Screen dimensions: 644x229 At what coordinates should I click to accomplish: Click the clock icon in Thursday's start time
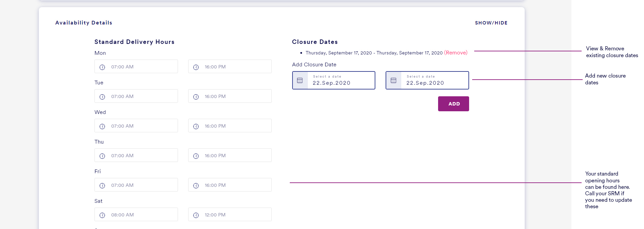coord(102,156)
